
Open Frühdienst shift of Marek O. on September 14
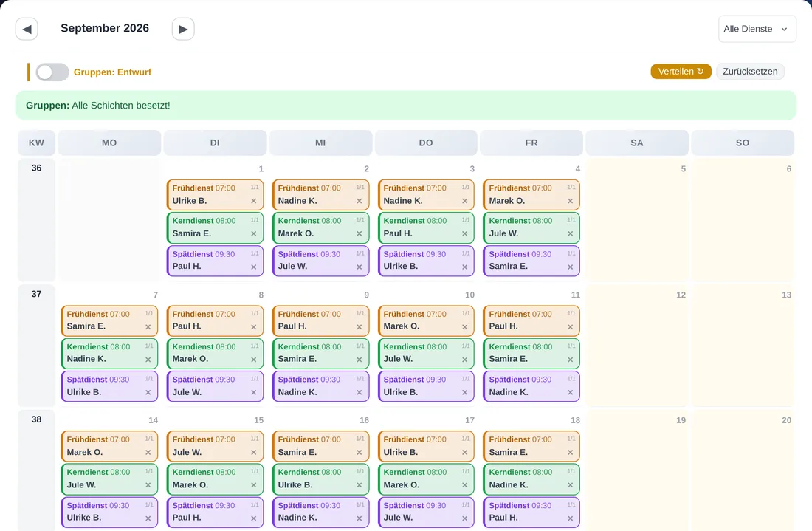(109, 446)
